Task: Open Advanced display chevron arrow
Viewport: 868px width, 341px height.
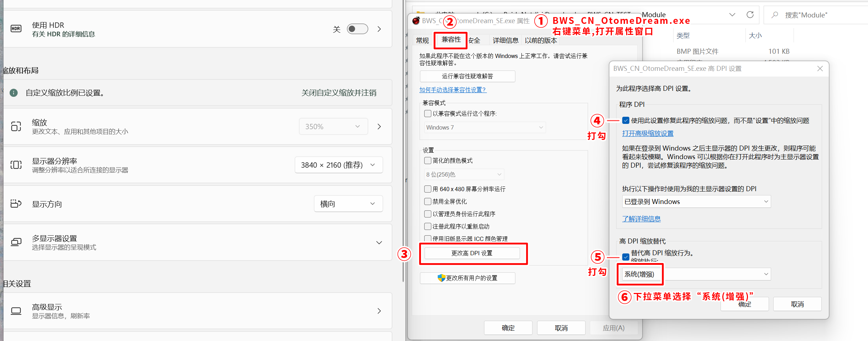Action: tap(379, 311)
